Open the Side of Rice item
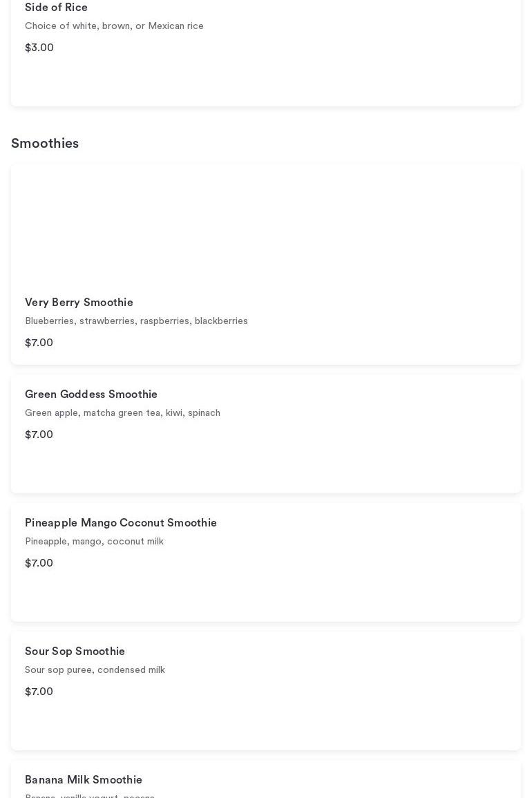The image size is (532, 798). 56,8
